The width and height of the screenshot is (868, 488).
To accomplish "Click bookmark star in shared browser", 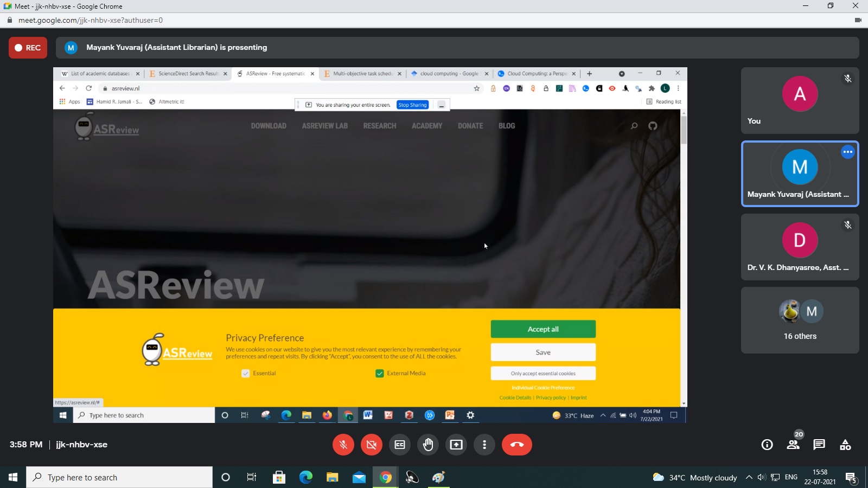I will [x=477, y=88].
